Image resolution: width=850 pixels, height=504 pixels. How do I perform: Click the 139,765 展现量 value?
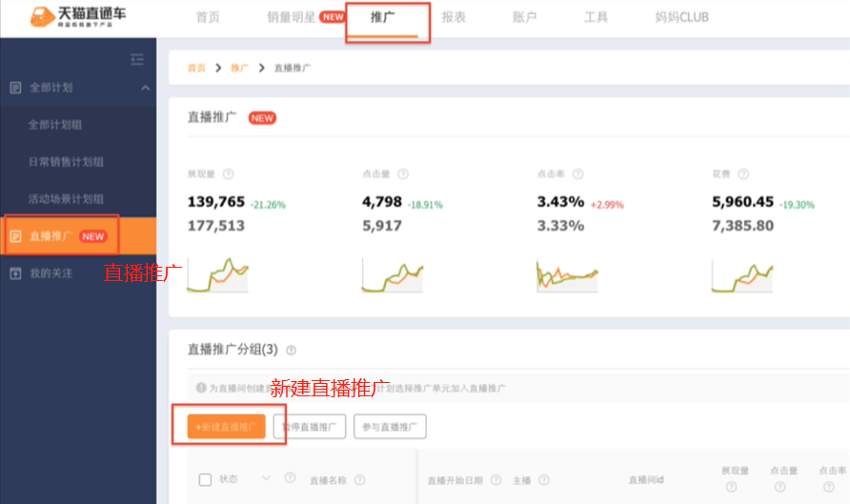click(216, 202)
